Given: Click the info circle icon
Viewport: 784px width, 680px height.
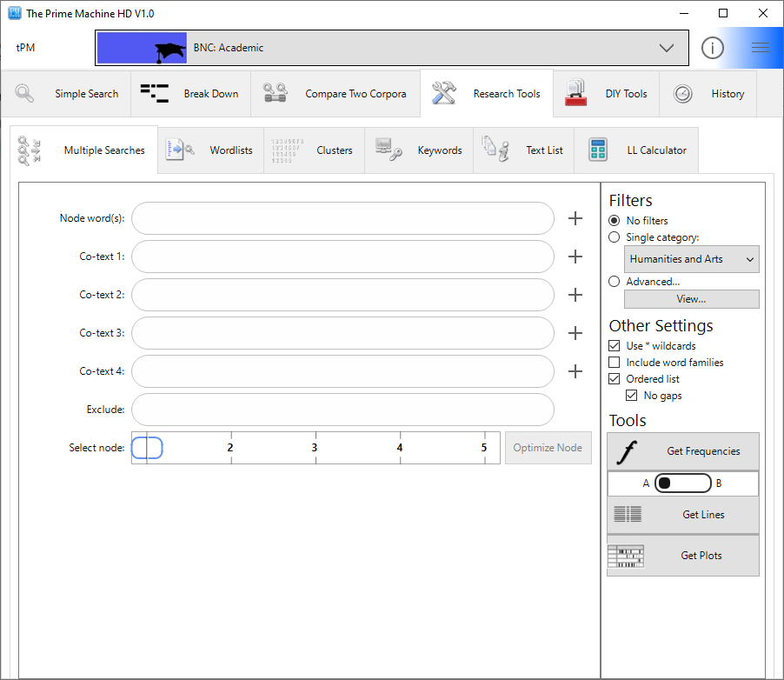Looking at the screenshot, I should pyautogui.click(x=712, y=48).
